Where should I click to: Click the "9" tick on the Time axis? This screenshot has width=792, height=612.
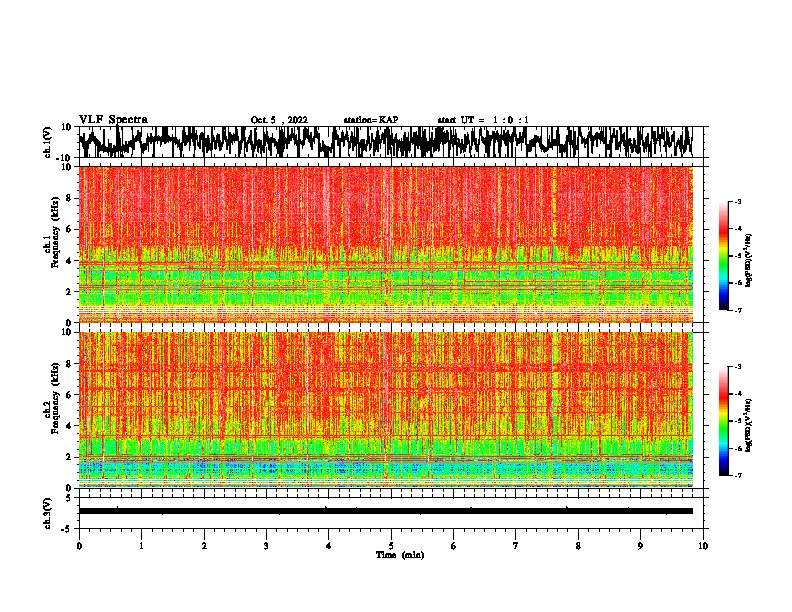(640, 546)
